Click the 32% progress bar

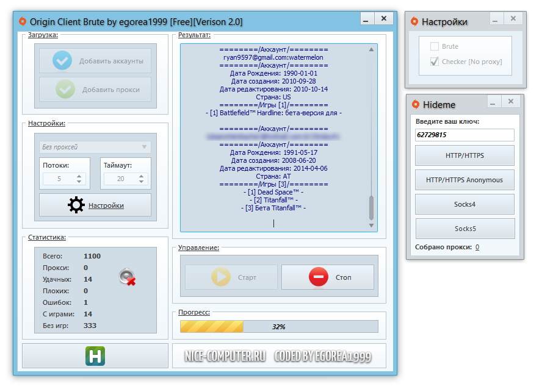coord(279,326)
